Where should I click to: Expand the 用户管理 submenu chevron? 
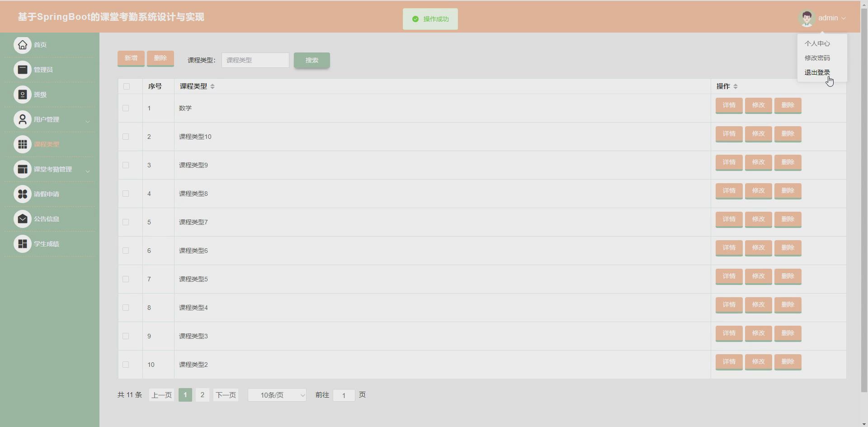pos(88,121)
